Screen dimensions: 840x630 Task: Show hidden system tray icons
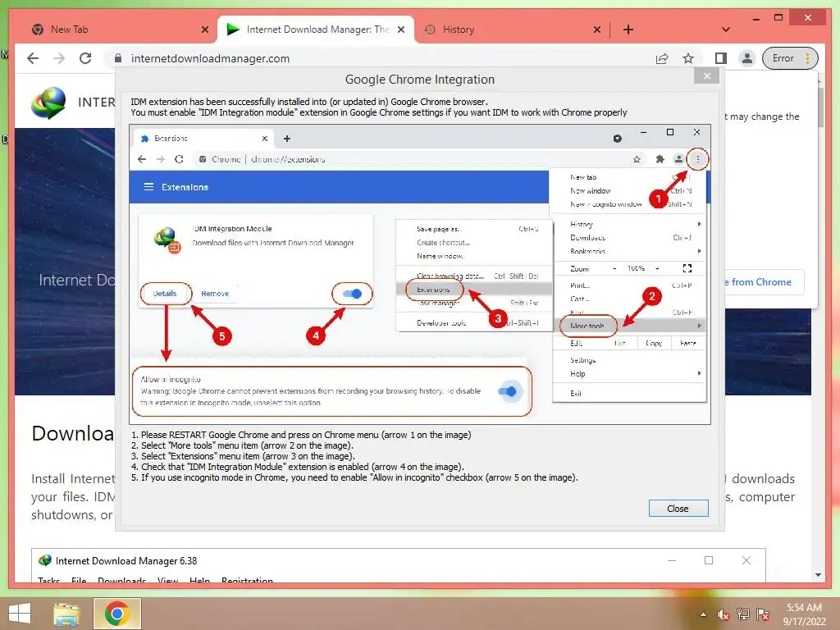(x=703, y=614)
